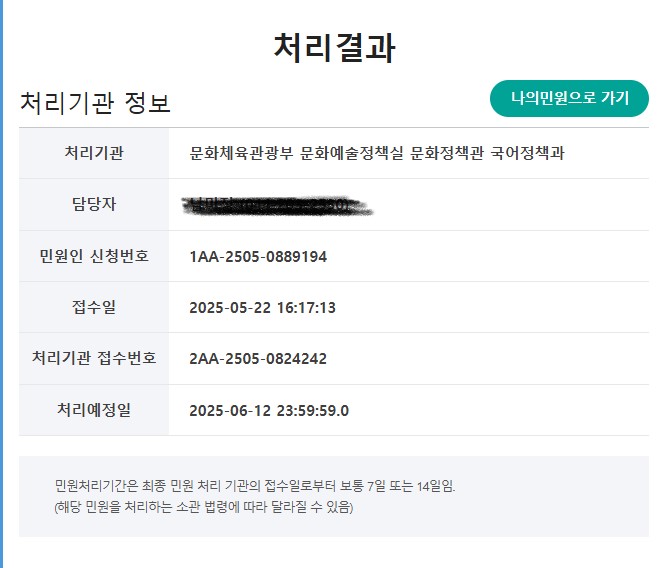Click the 접수일 row label
The image size is (665, 568).
(x=94, y=307)
